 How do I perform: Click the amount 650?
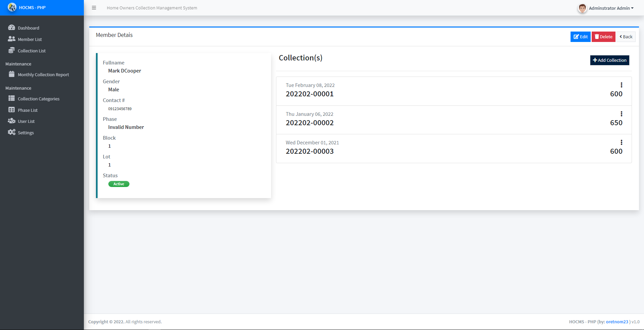616,123
